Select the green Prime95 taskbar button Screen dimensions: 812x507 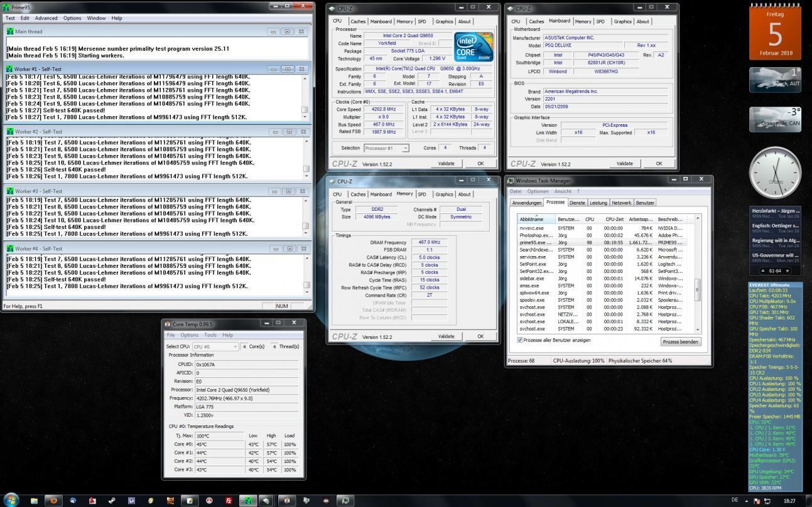pyautogui.click(x=247, y=501)
